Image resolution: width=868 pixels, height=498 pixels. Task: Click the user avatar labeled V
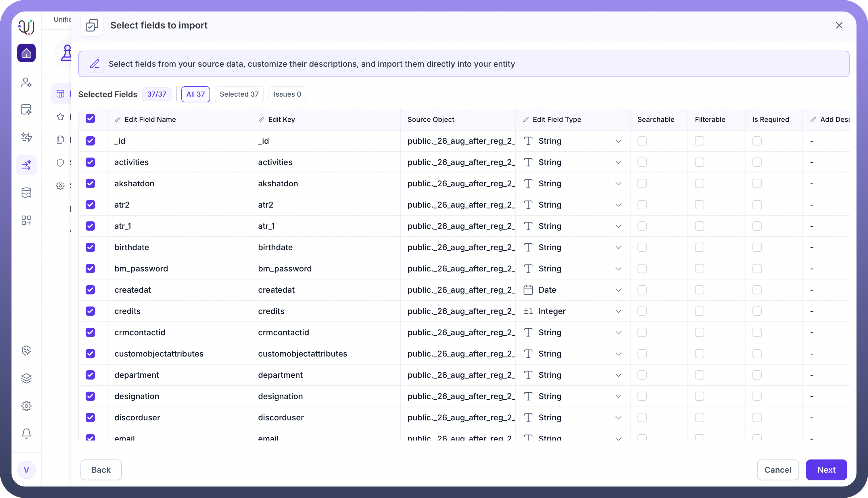tap(26, 470)
